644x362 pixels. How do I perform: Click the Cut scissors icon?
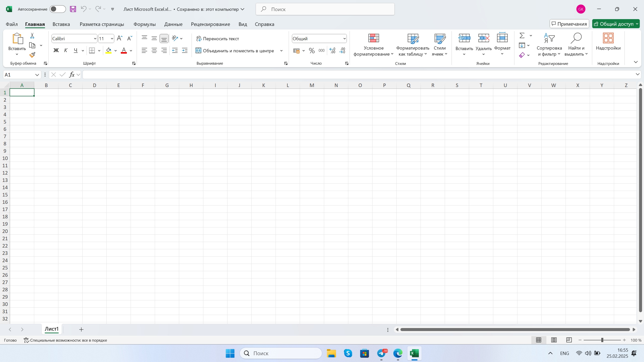32,36
